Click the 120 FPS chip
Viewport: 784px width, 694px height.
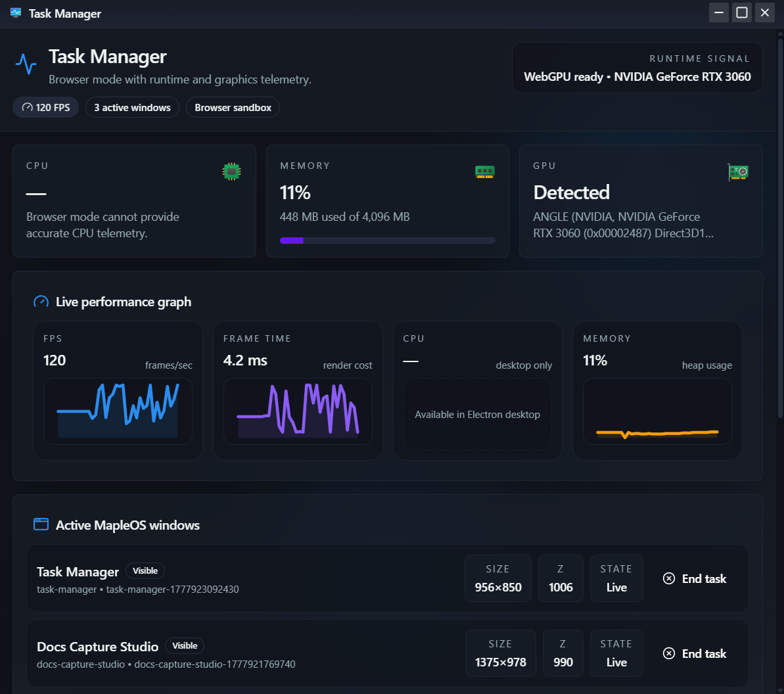click(45, 108)
